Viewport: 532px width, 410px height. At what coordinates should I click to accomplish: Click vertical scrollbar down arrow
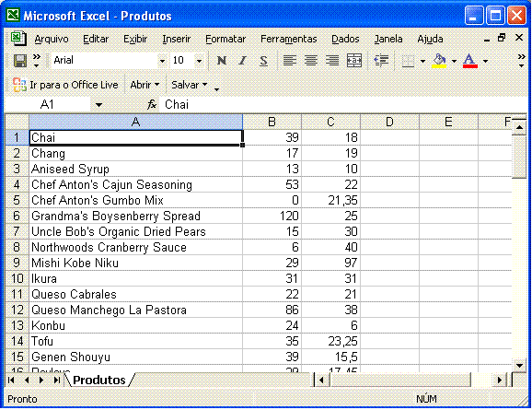519,365
